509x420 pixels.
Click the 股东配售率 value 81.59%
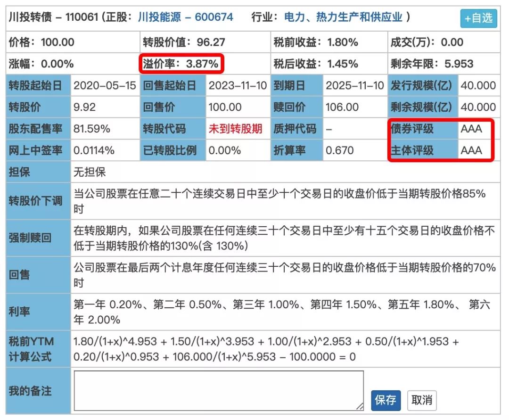click(92, 129)
